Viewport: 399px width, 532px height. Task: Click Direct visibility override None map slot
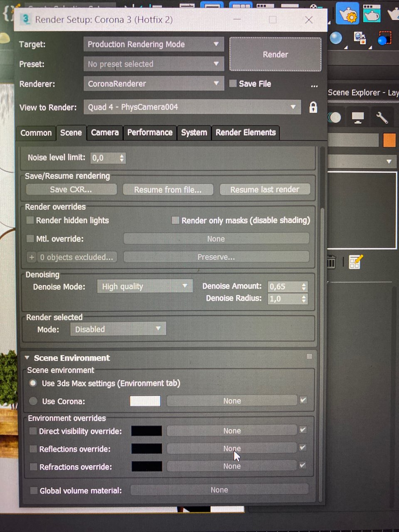tap(232, 431)
